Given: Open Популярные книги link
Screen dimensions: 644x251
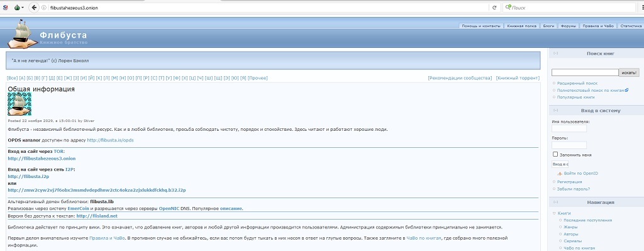Looking at the screenshot, I should pyautogui.click(x=575, y=98).
